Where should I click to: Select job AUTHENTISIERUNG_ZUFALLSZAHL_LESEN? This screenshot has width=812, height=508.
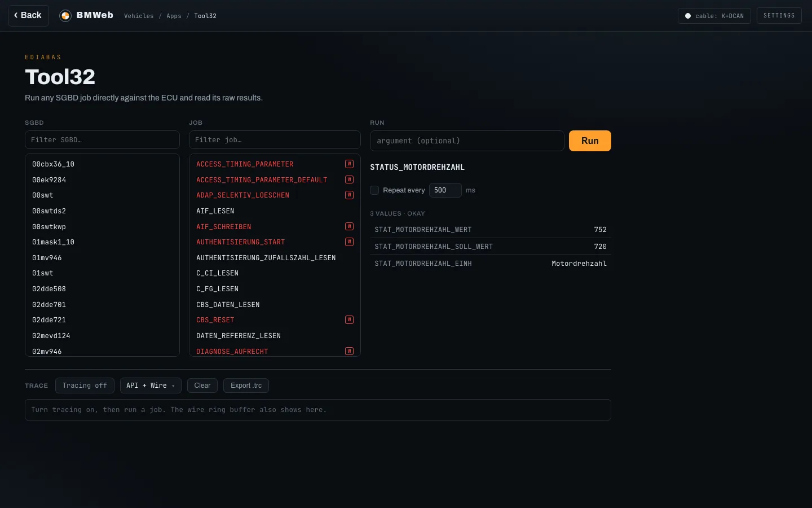point(275,257)
